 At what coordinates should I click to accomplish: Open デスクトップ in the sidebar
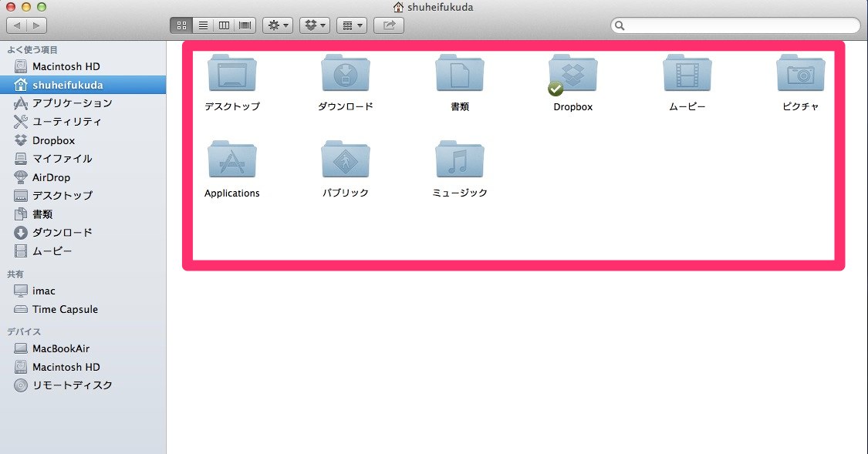(83, 196)
